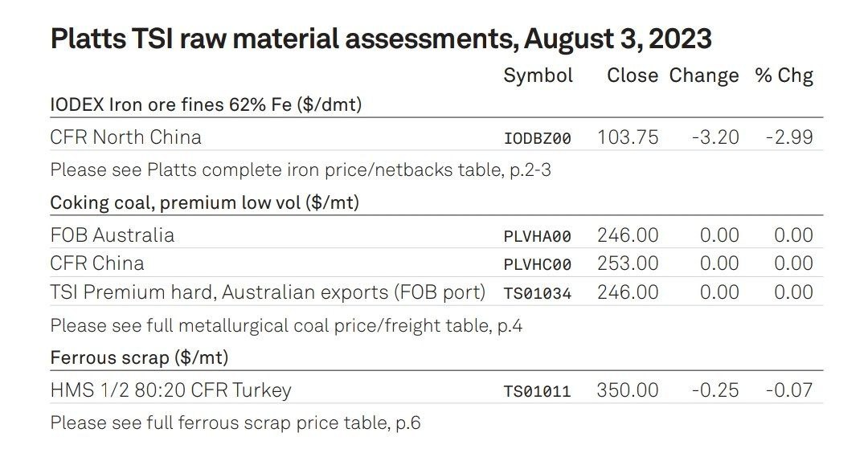The image size is (868, 465).
Task: Click symbol code TS01034
Action: (537, 293)
